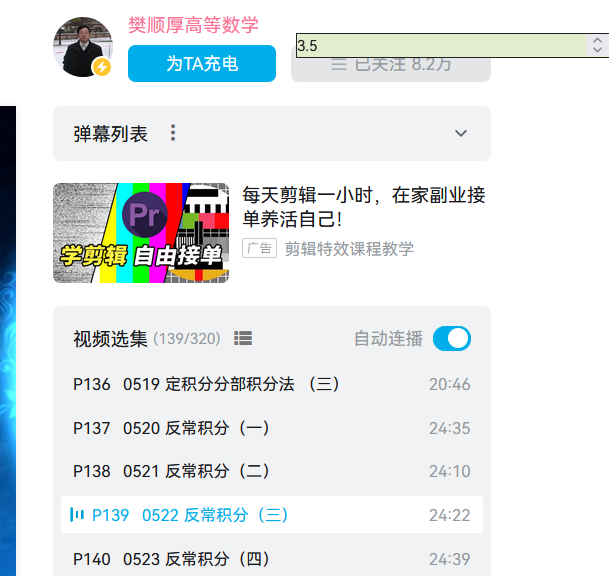Expand the 弹幕列表 panel with the chevron

tap(461, 133)
